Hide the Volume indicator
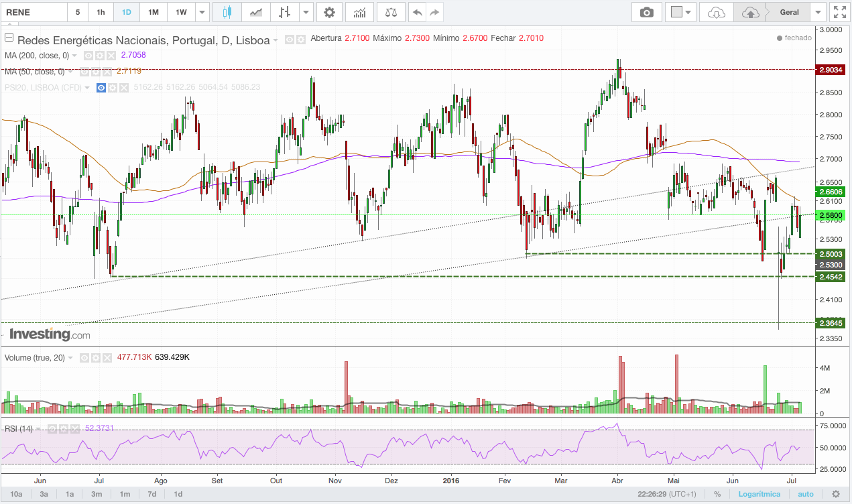This screenshot has height=504, width=852. [x=84, y=358]
